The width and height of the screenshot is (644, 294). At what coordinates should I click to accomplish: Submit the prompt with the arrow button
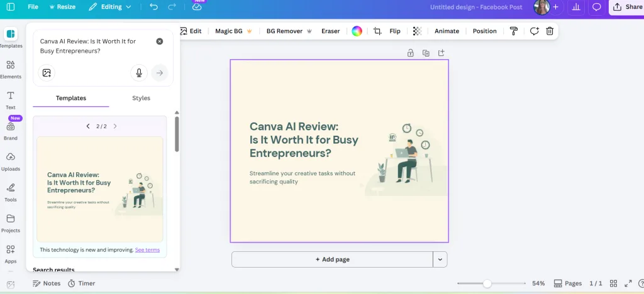(x=160, y=73)
